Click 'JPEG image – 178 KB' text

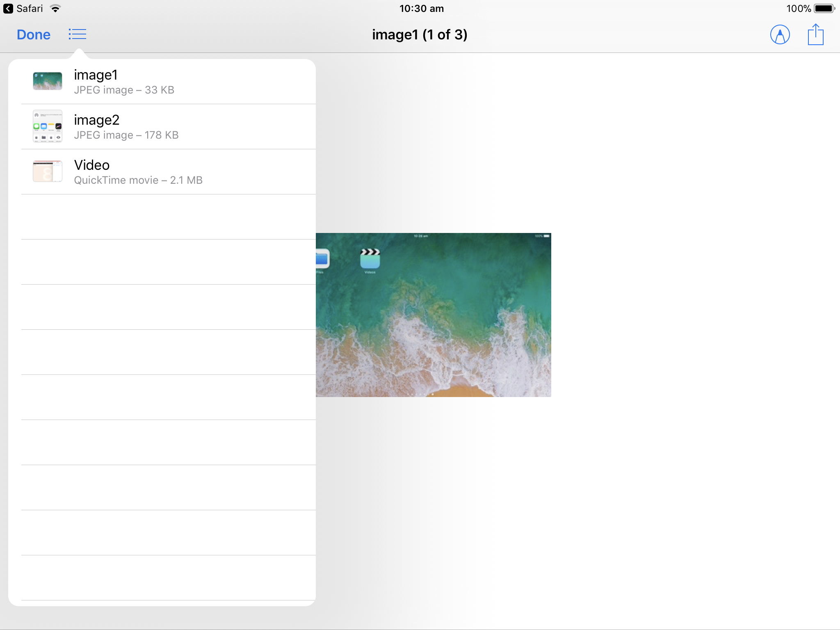(126, 135)
